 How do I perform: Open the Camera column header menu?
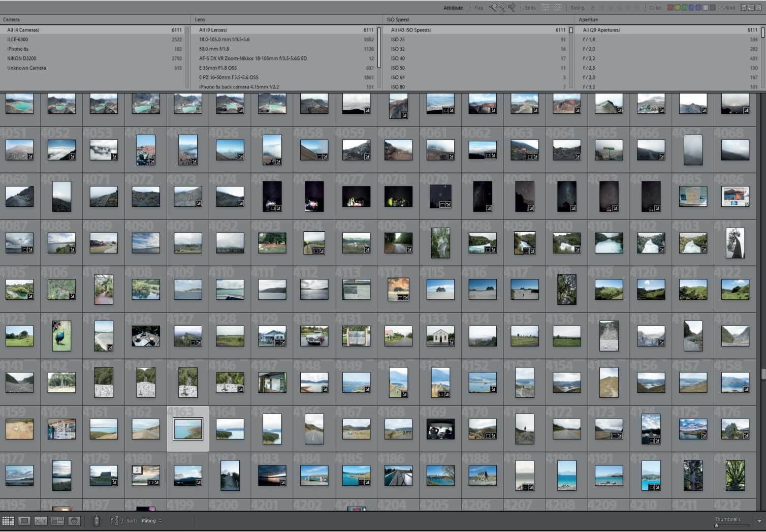(11, 19)
